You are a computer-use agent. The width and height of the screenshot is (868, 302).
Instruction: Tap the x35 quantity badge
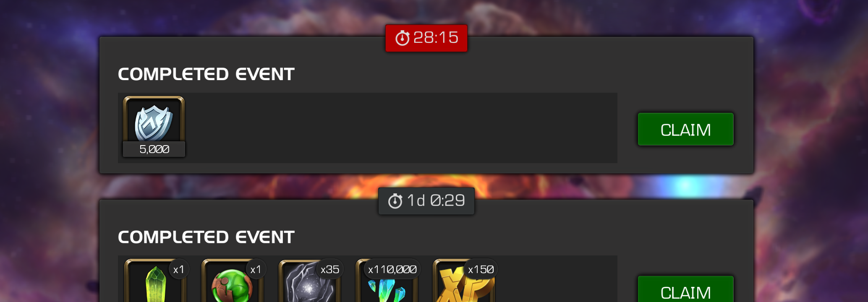click(x=330, y=269)
